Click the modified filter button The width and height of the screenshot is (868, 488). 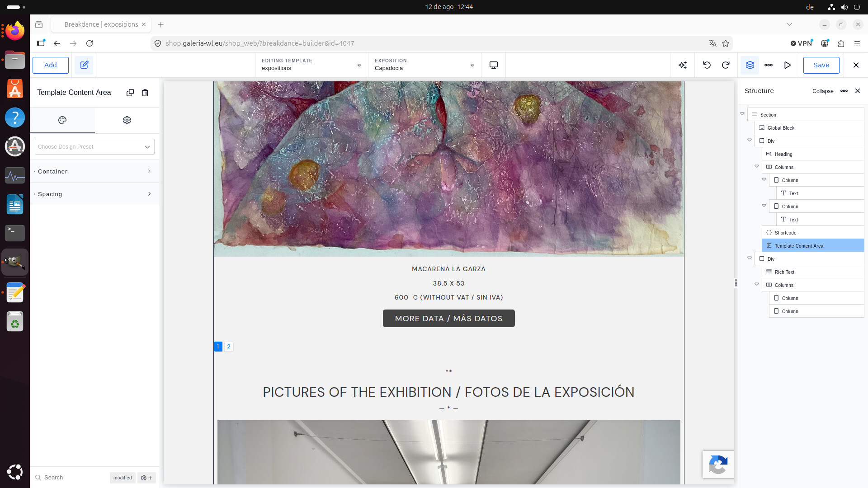123,478
